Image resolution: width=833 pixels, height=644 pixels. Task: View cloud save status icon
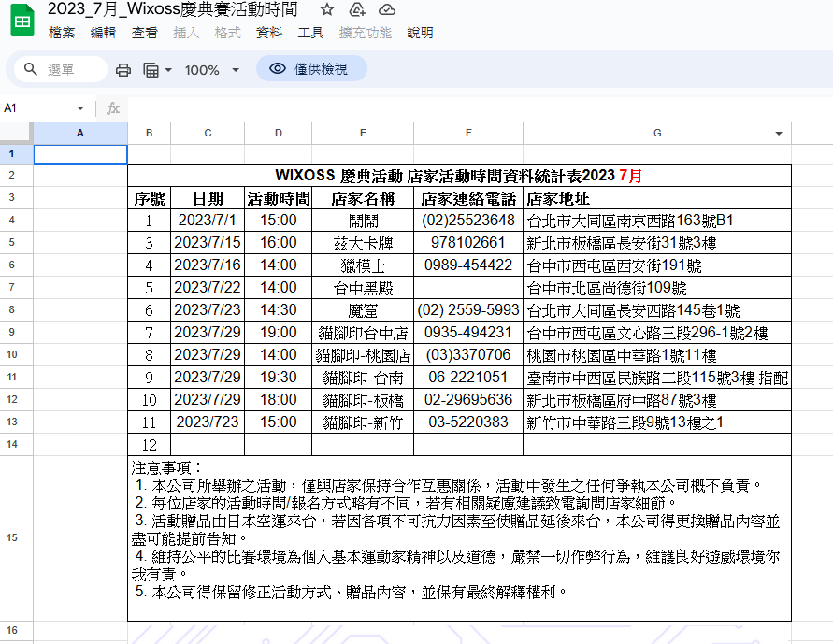coord(387,9)
